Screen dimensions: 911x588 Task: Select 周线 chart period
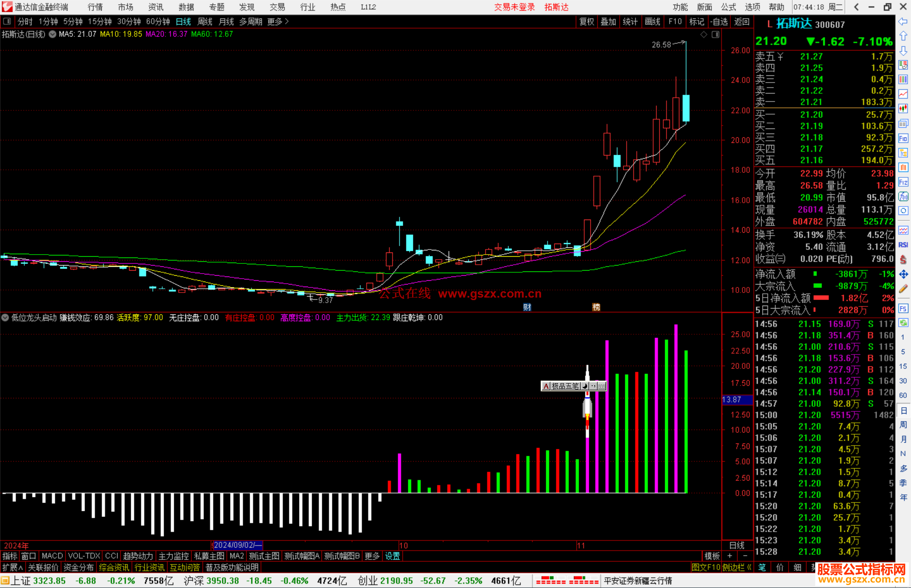205,21
